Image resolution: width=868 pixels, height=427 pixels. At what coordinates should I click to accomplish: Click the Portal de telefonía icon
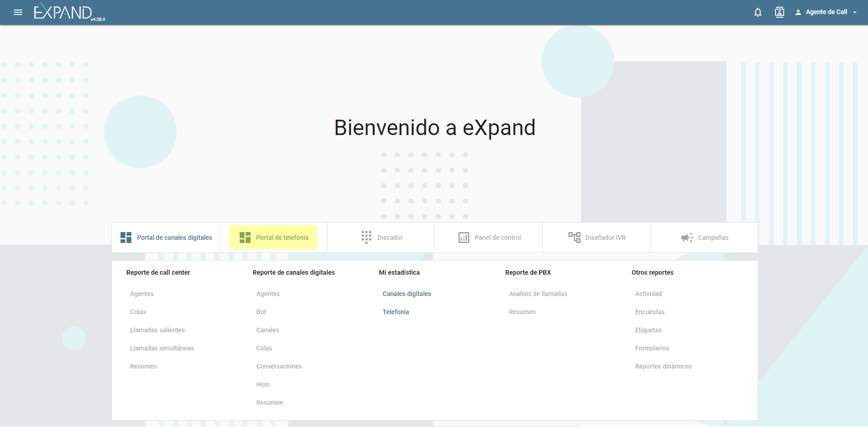(x=245, y=238)
